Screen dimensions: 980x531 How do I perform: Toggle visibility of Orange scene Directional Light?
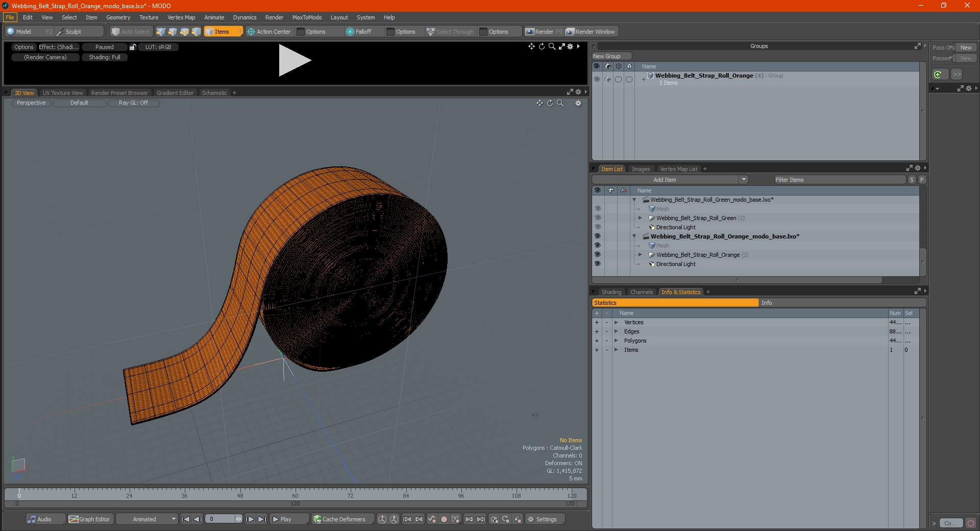pos(597,264)
